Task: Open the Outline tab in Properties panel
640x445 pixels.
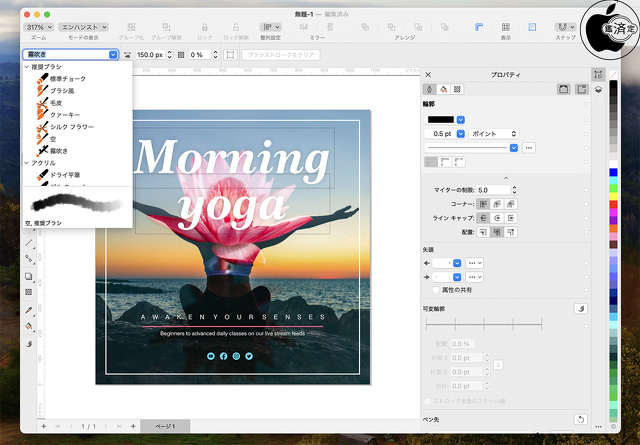Action: coord(430,89)
